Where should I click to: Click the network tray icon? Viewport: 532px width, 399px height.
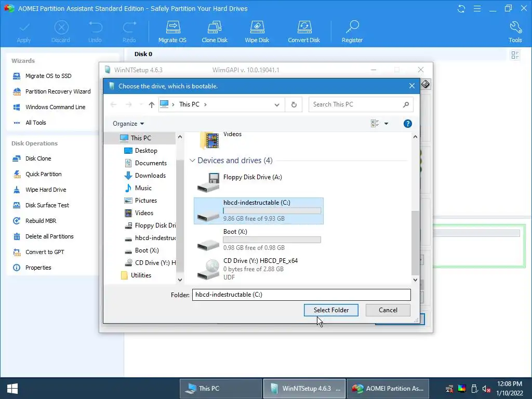point(449,389)
